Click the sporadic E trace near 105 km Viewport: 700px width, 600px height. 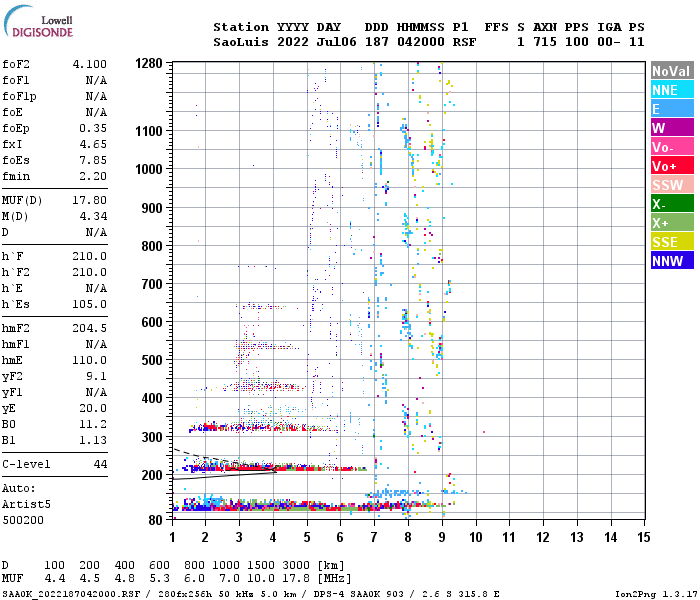click(308, 506)
